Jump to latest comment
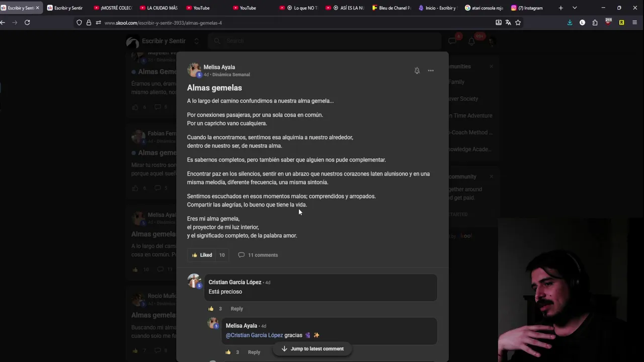The height and width of the screenshot is (362, 644). point(312,349)
